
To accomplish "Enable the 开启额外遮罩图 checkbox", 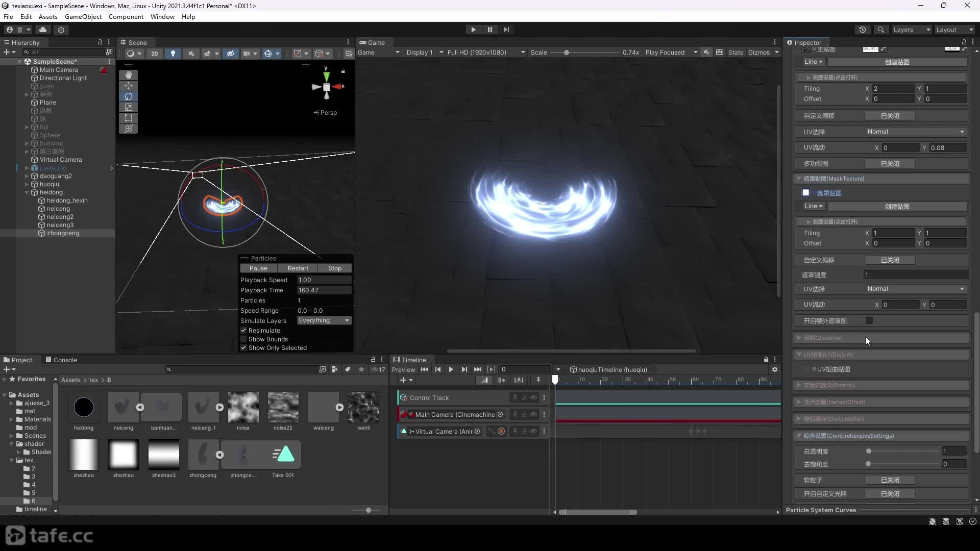I will point(869,320).
